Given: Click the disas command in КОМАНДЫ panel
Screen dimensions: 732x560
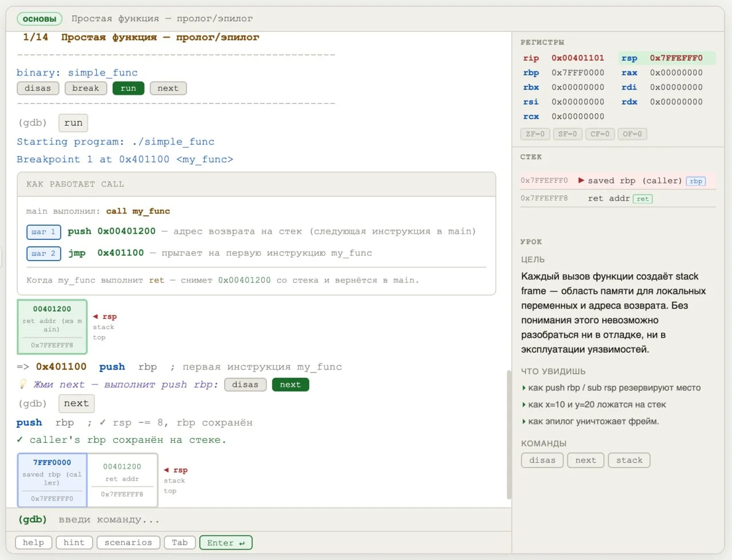Looking at the screenshot, I should (x=542, y=460).
